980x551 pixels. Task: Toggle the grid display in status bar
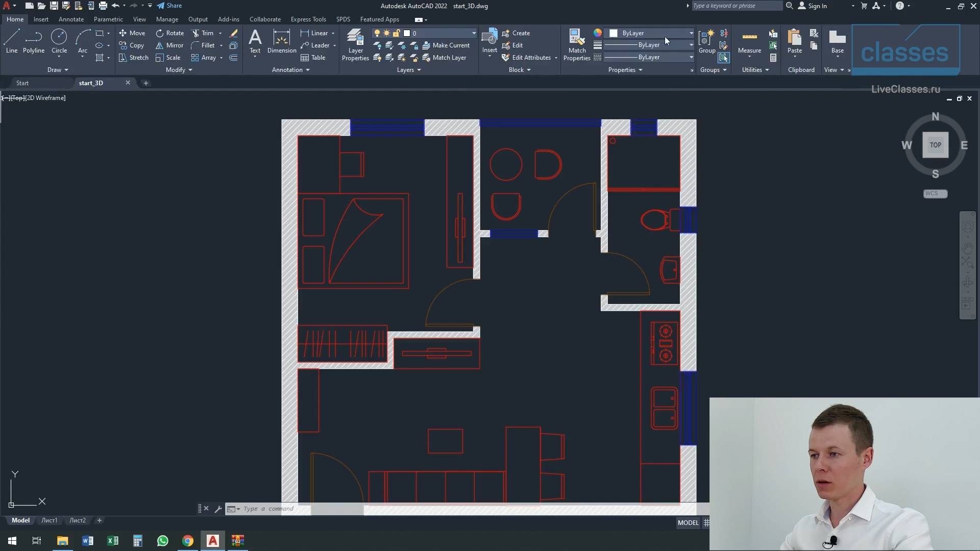pos(706,522)
